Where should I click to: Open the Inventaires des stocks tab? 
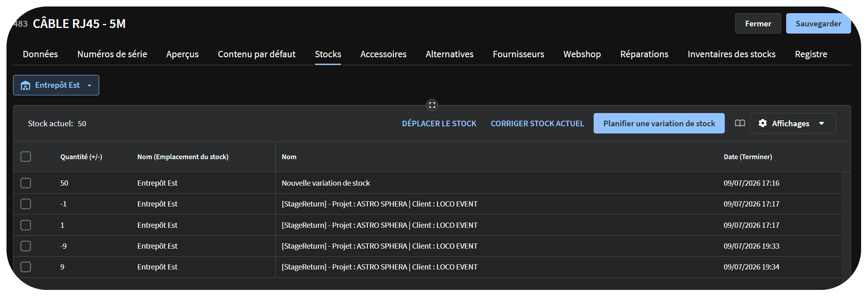tap(731, 54)
